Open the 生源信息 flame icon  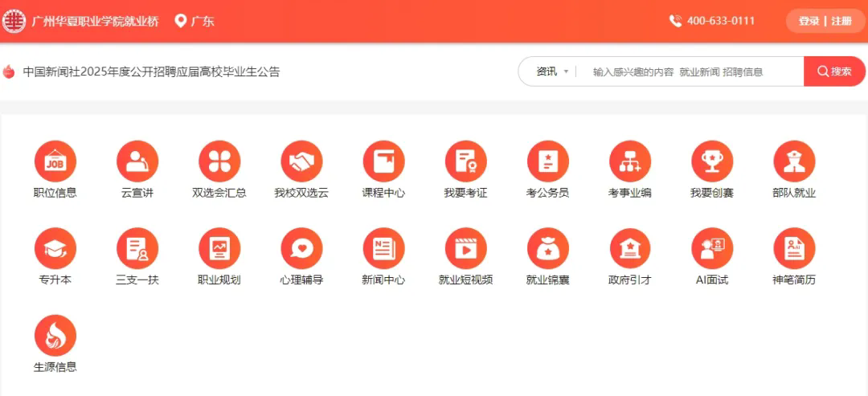55,335
